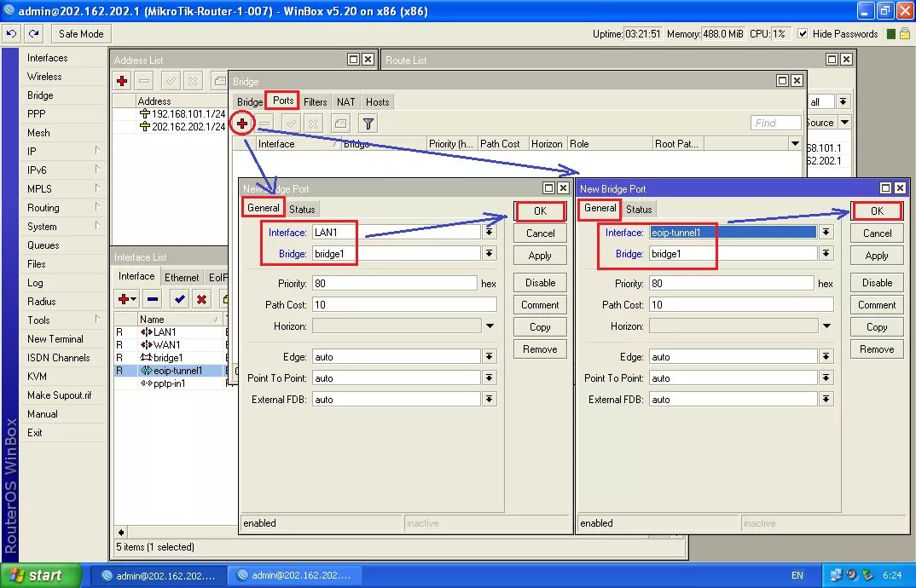Image resolution: width=916 pixels, height=588 pixels.
Task: Toggle the Hide Passwords checkbox
Action: point(803,34)
